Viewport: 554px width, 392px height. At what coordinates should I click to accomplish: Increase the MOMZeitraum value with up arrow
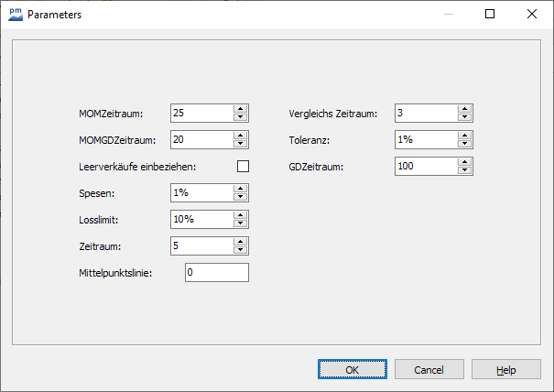pos(240,108)
